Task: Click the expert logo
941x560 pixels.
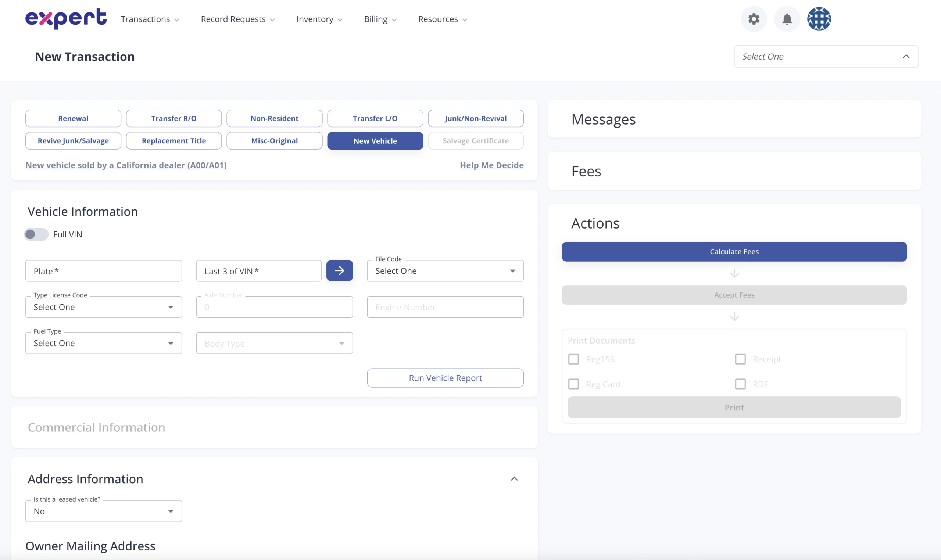Action: click(66, 18)
